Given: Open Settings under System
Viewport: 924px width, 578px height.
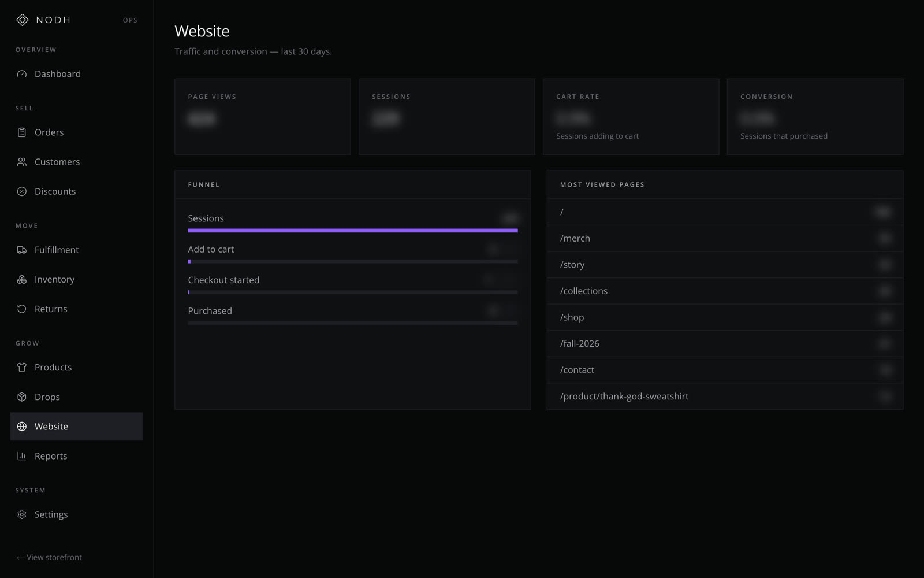Looking at the screenshot, I should pyautogui.click(x=77, y=514).
